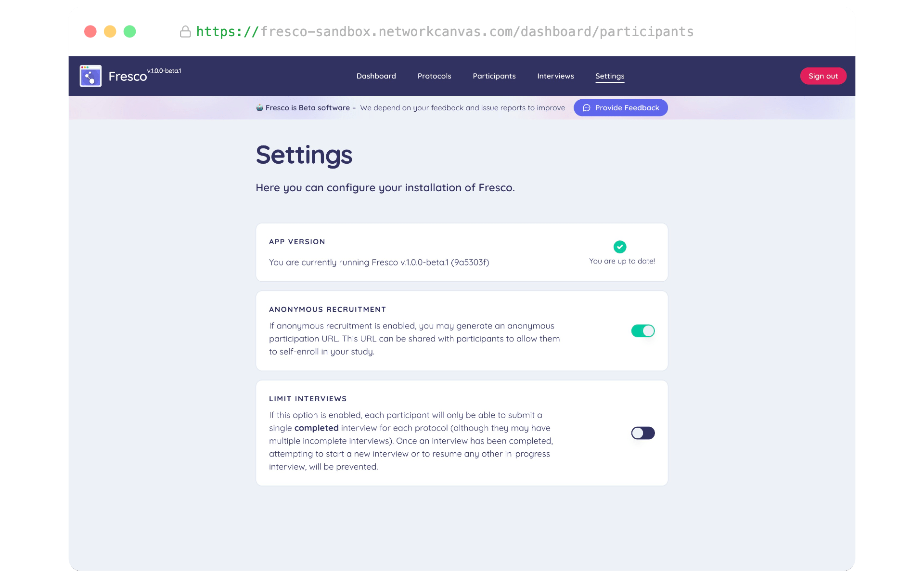Go to the Protocols page
The image size is (924, 578).
[x=435, y=76]
